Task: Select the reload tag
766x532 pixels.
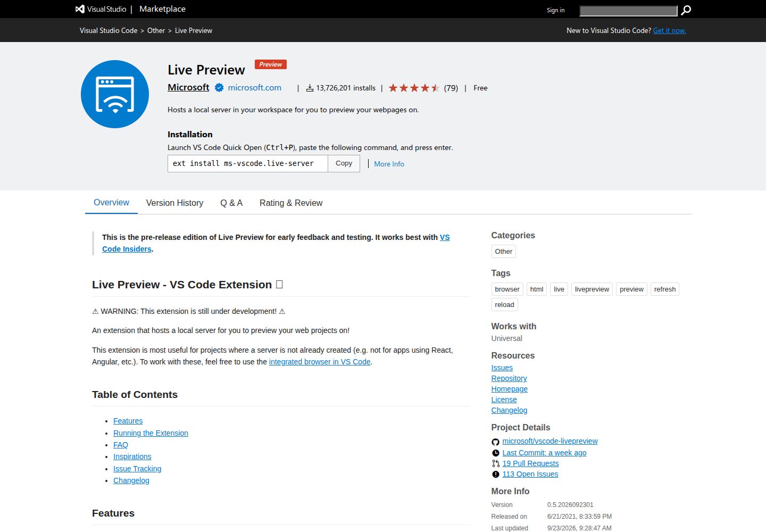Action: pos(505,305)
